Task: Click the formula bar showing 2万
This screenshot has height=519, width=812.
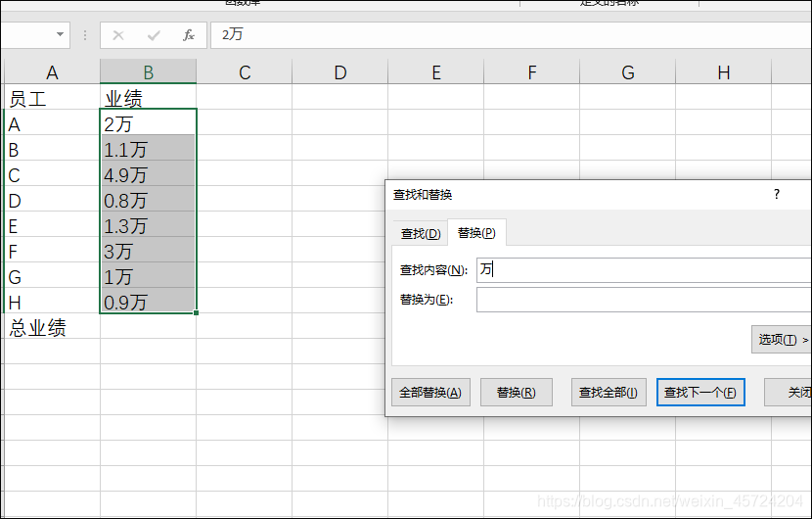Action: pos(511,34)
